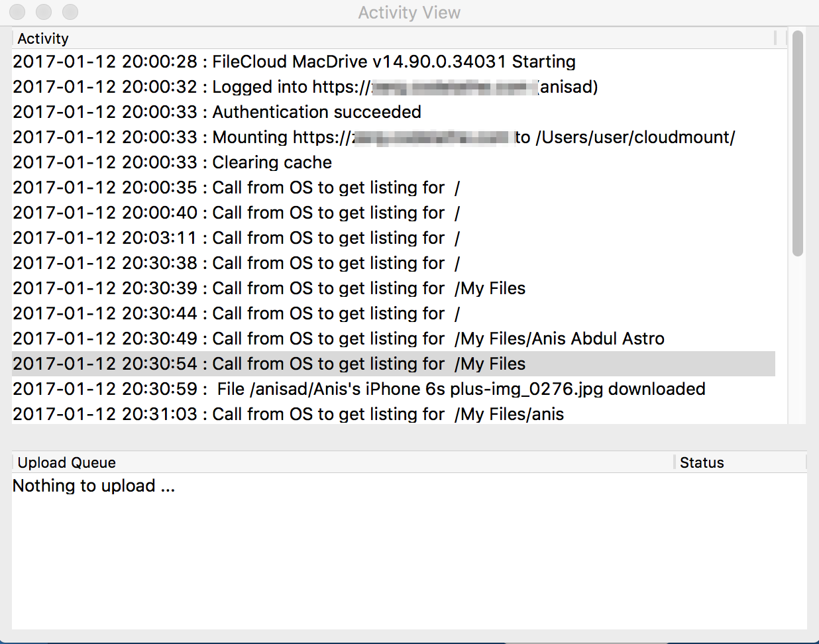Select the 20:00:35 listing log entry
819x644 pixels.
[x=236, y=188]
